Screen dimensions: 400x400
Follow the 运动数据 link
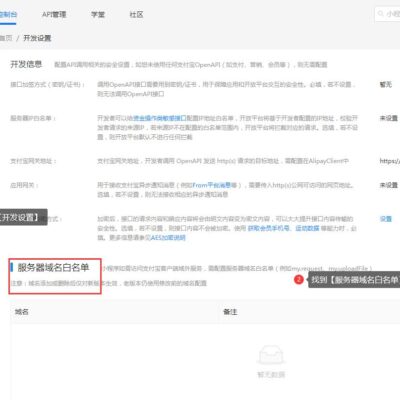tap(307, 228)
